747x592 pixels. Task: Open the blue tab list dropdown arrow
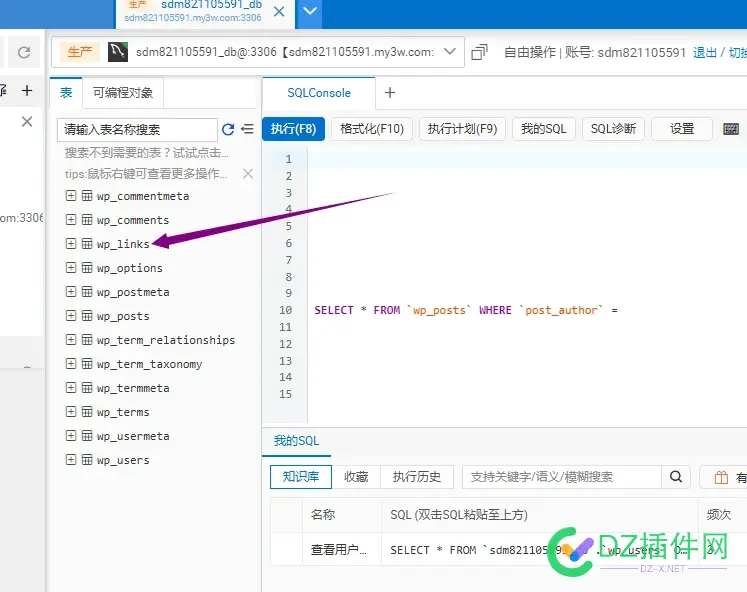pyautogui.click(x=310, y=11)
